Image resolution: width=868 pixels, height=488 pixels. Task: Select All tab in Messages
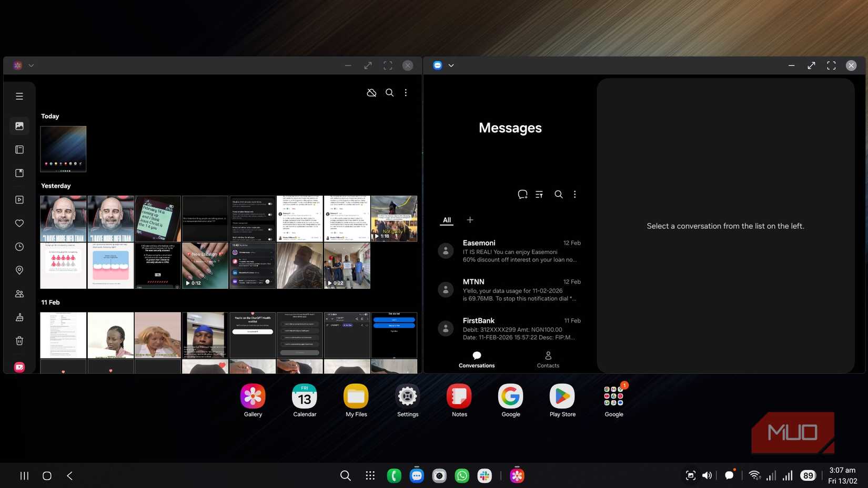click(x=447, y=220)
